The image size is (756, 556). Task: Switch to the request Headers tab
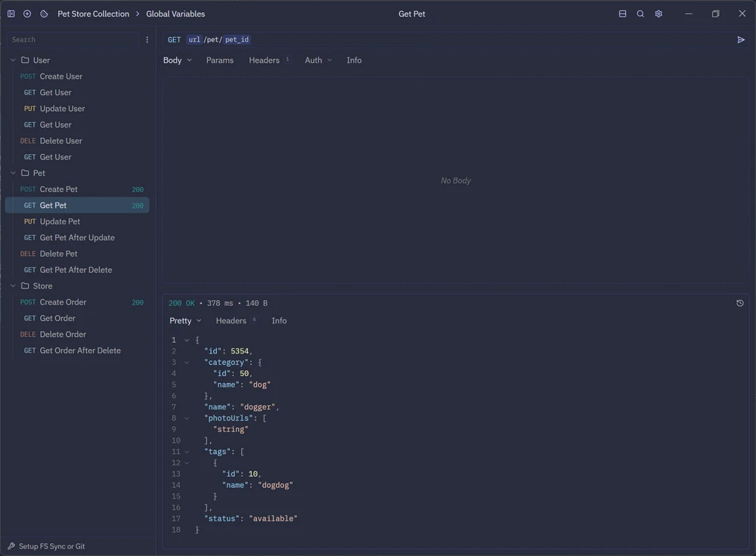[269, 60]
